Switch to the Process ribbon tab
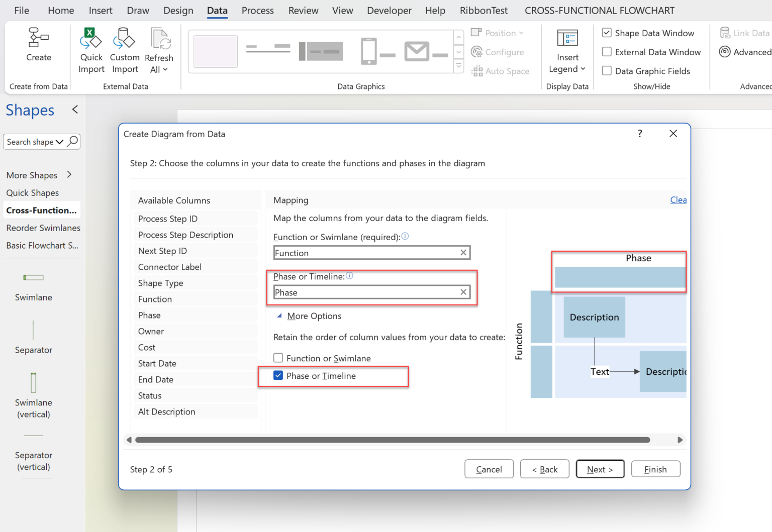The image size is (772, 532). [x=257, y=11]
